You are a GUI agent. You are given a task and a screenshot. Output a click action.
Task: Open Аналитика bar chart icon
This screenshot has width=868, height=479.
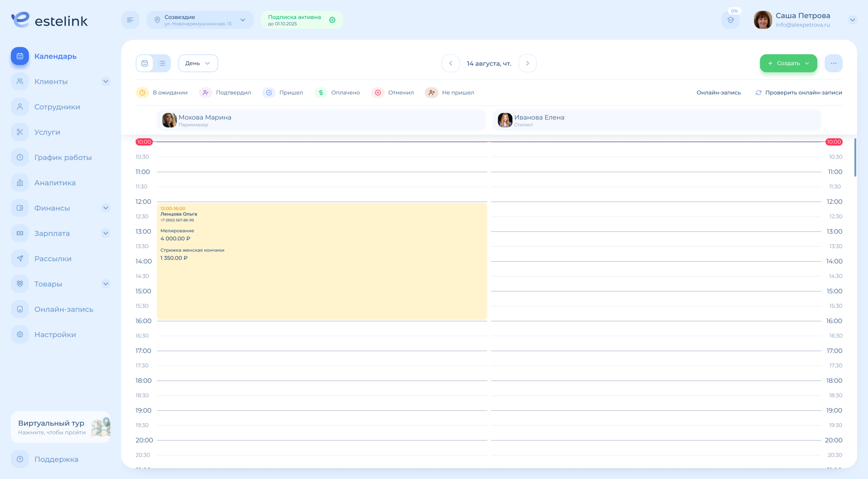click(x=20, y=183)
